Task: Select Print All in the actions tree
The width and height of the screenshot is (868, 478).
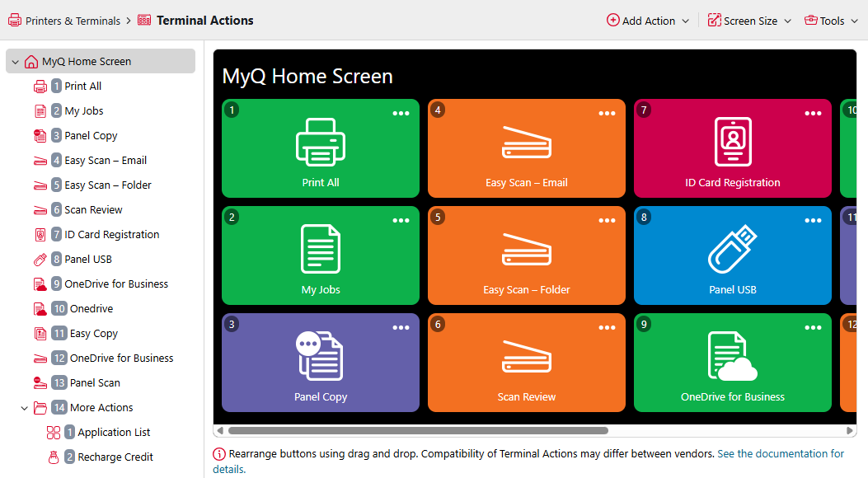Action: (x=83, y=87)
